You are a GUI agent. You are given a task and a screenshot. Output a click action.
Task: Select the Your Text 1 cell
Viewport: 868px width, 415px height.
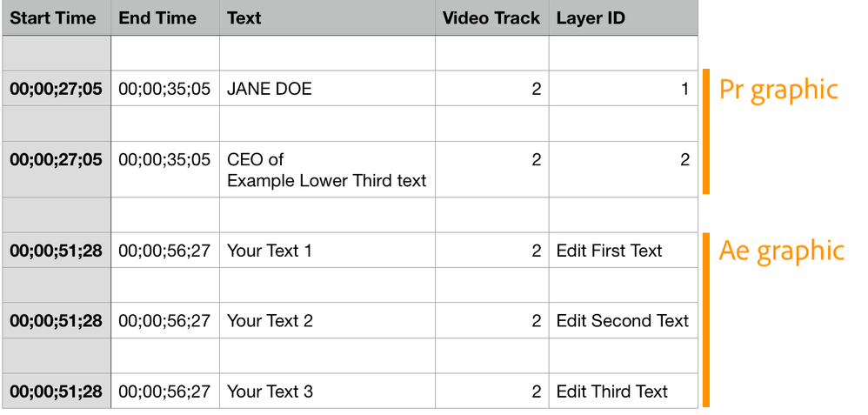(x=270, y=251)
